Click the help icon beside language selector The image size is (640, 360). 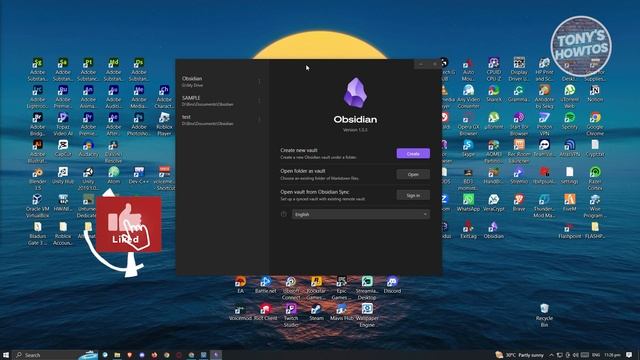tap(284, 214)
